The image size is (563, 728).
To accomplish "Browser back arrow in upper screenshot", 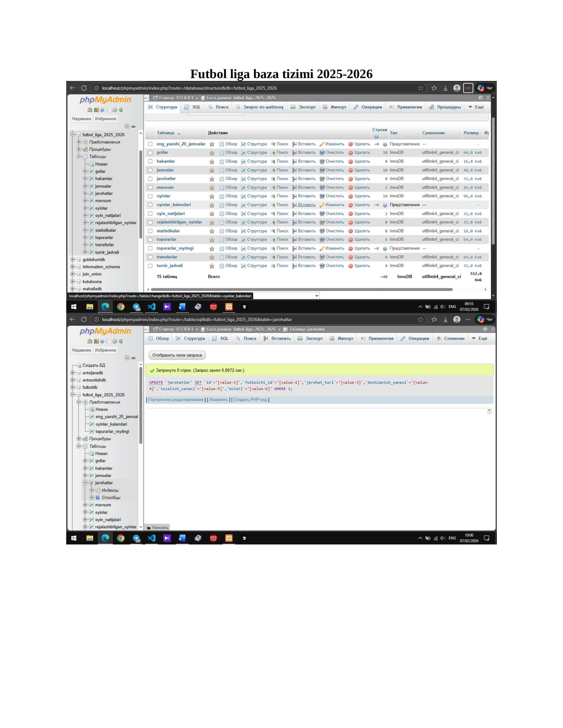I will (72, 88).
